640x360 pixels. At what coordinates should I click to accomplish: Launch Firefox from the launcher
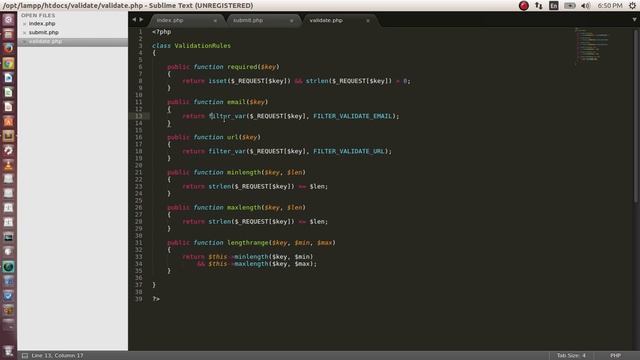coord(8,48)
